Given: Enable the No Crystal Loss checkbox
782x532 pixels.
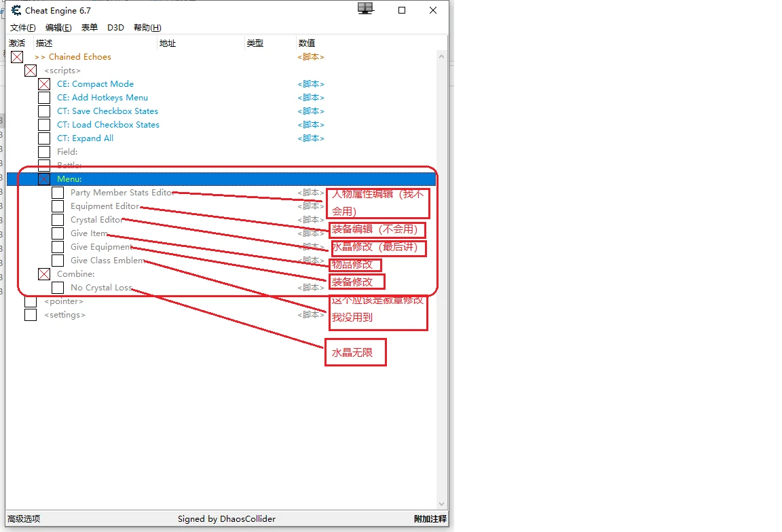Looking at the screenshot, I should pos(58,288).
